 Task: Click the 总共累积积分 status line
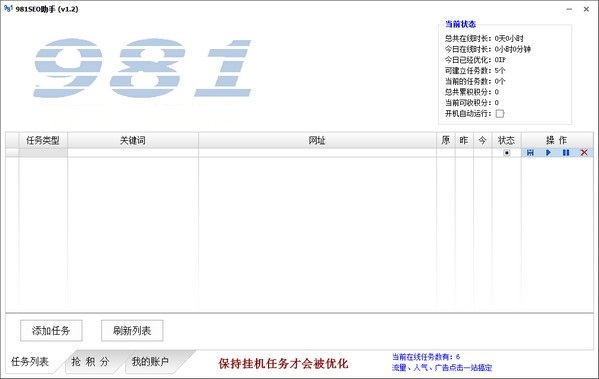pos(472,92)
